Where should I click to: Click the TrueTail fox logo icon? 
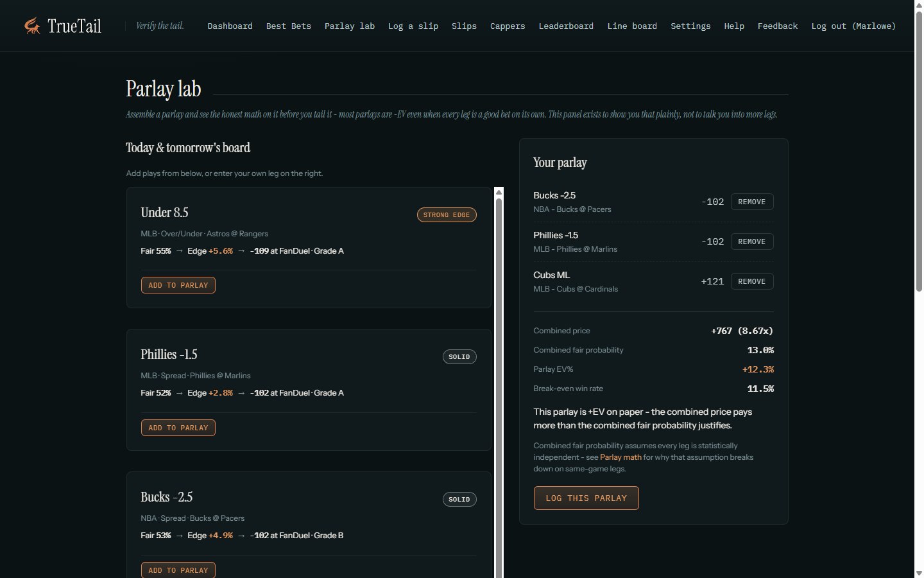[x=32, y=26]
